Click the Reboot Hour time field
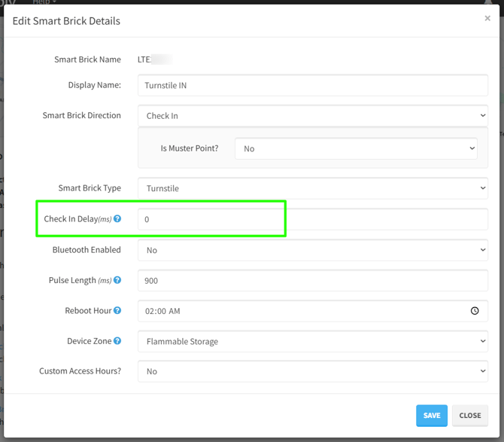 [301, 311]
